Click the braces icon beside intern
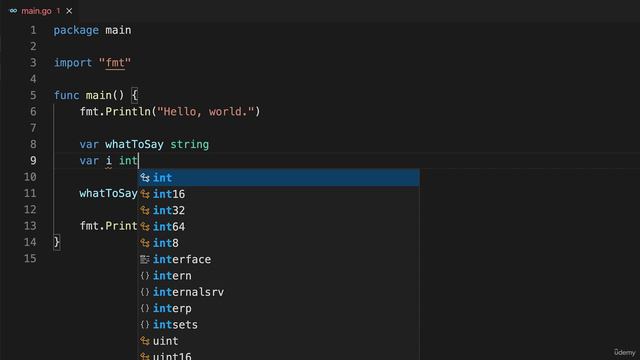 tap(145, 276)
